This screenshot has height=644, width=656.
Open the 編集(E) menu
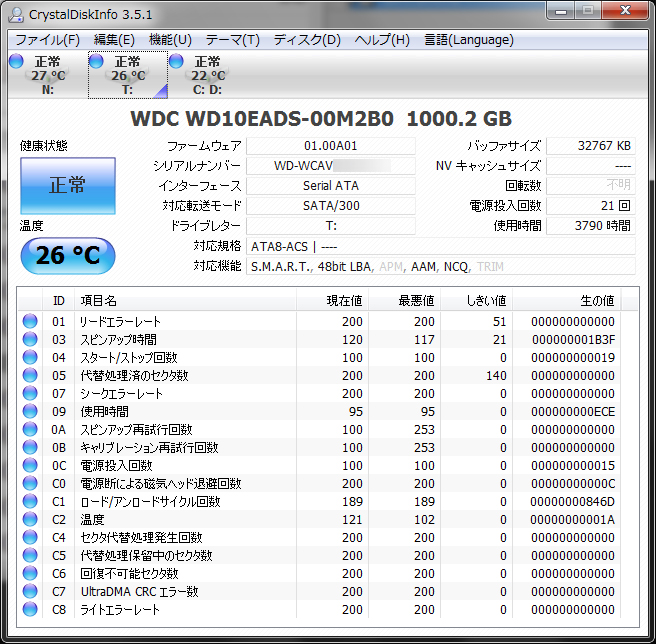point(114,40)
